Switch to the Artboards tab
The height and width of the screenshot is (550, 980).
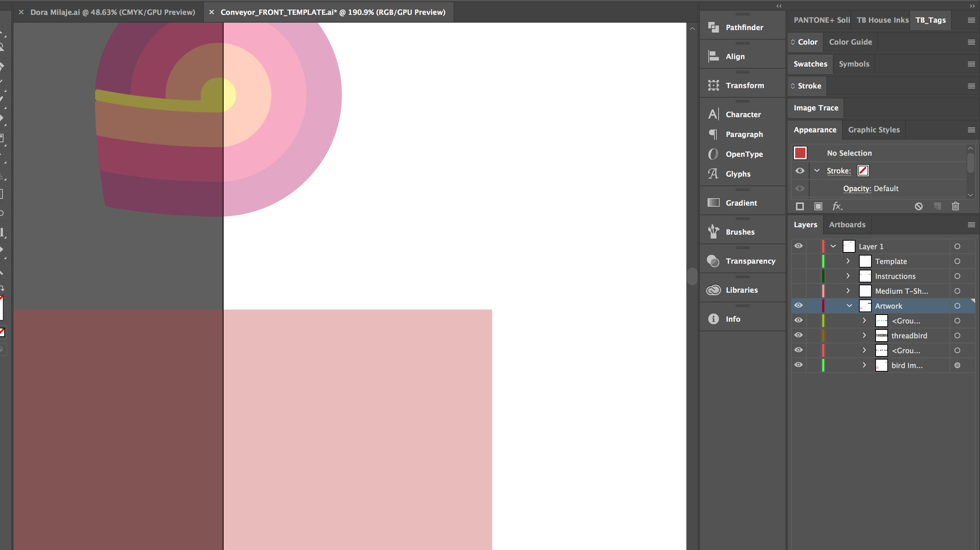(847, 225)
